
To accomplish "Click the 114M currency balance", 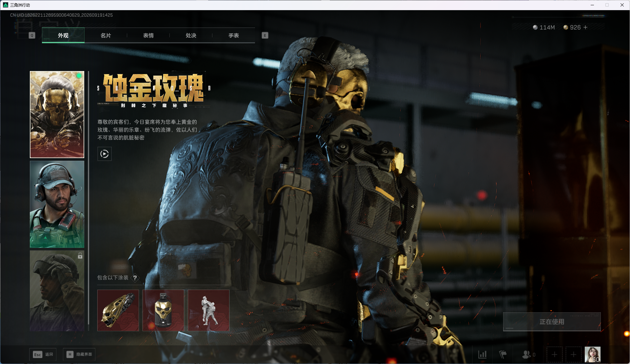I will pyautogui.click(x=544, y=27).
